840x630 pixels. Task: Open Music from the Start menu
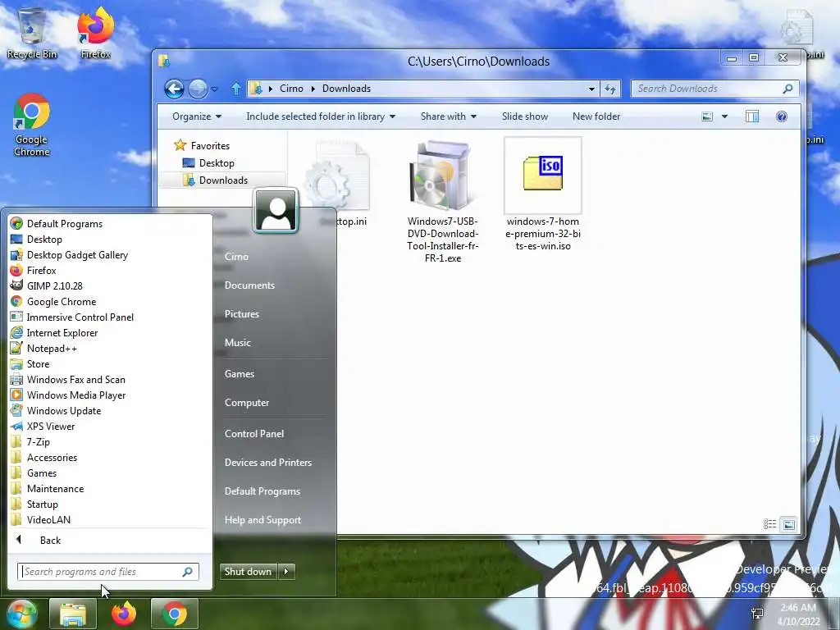(237, 342)
